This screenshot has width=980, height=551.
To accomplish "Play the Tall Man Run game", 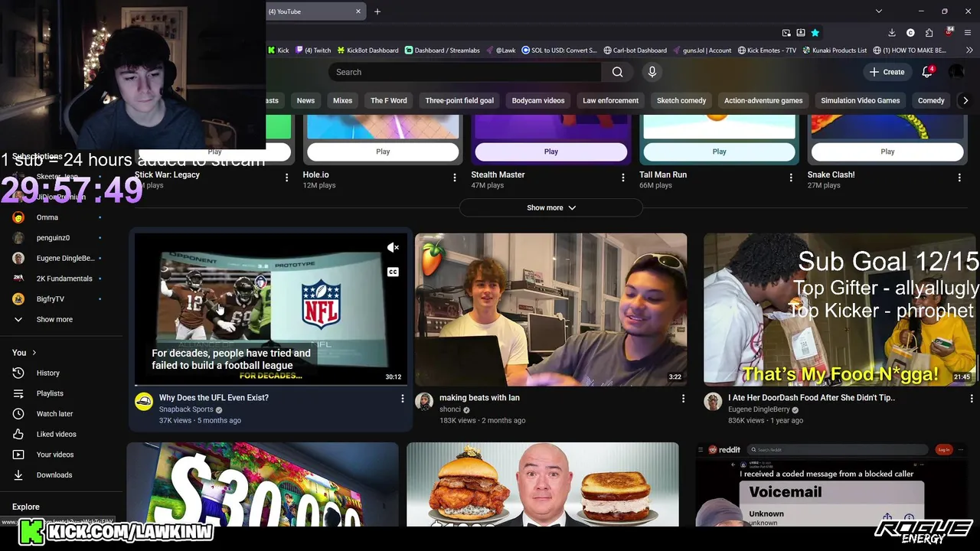I will click(x=719, y=152).
